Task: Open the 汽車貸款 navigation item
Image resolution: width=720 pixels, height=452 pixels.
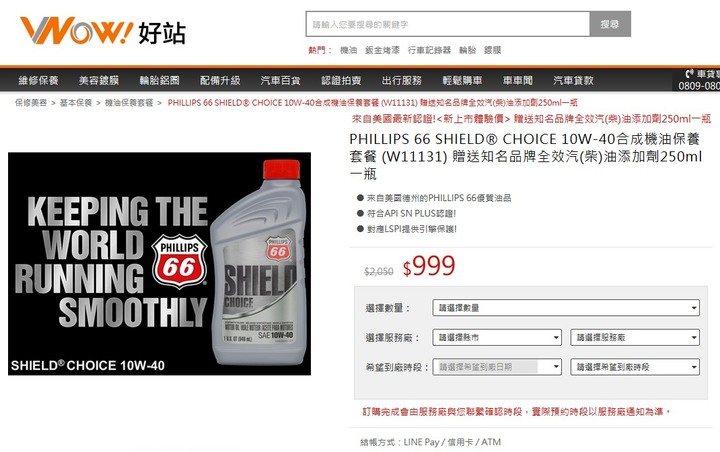Action: pos(573,80)
